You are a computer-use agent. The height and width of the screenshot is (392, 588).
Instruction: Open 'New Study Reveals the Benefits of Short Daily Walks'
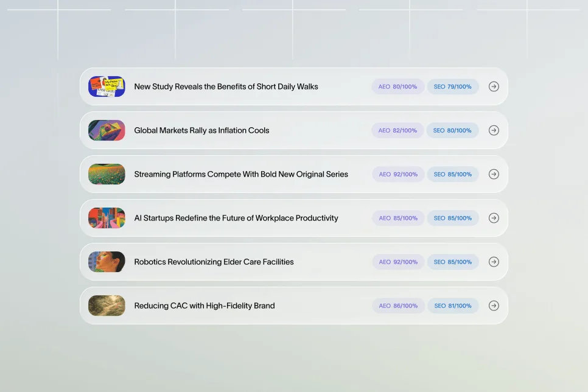point(226,86)
